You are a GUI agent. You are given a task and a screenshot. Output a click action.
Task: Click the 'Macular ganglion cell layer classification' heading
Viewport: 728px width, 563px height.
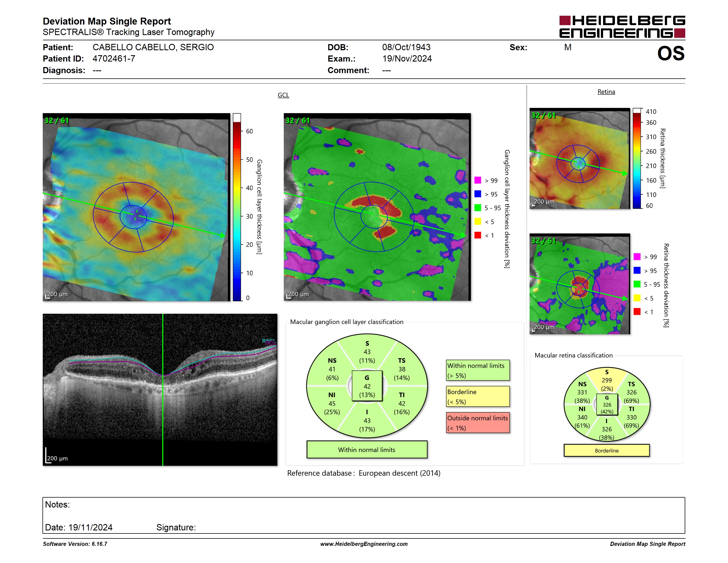pyautogui.click(x=346, y=322)
